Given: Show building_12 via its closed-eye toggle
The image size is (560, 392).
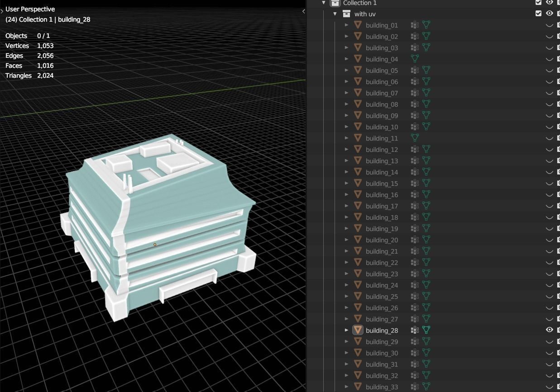Looking at the screenshot, I should pos(550,150).
